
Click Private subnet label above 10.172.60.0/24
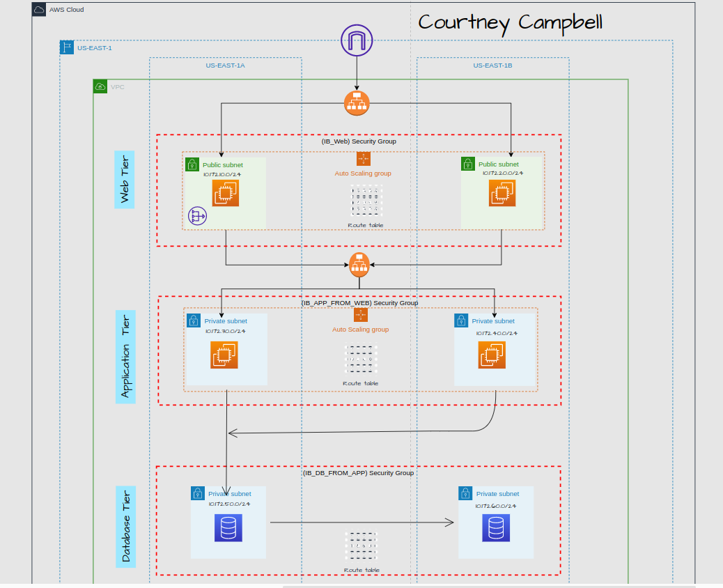(x=497, y=493)
